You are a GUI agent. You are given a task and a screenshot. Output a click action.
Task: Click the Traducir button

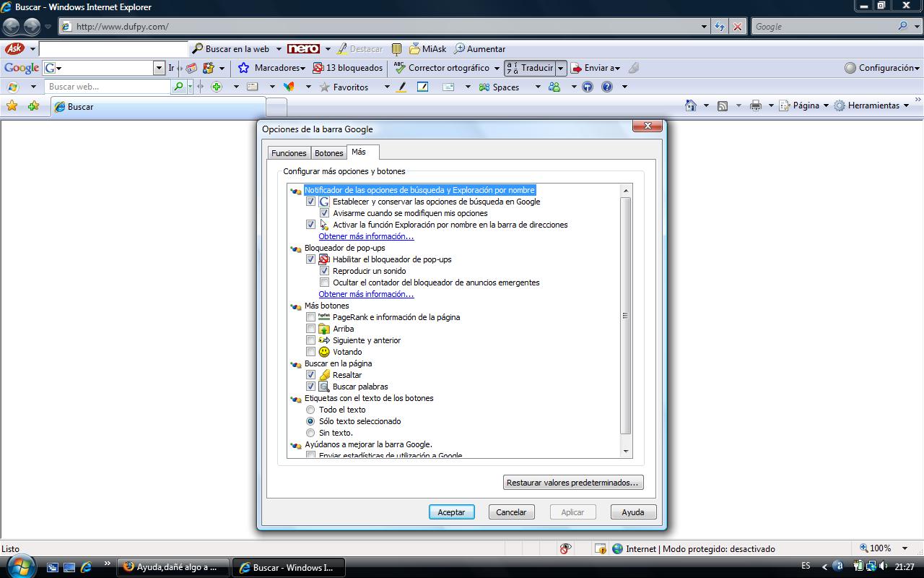click(x=529, y=68)
